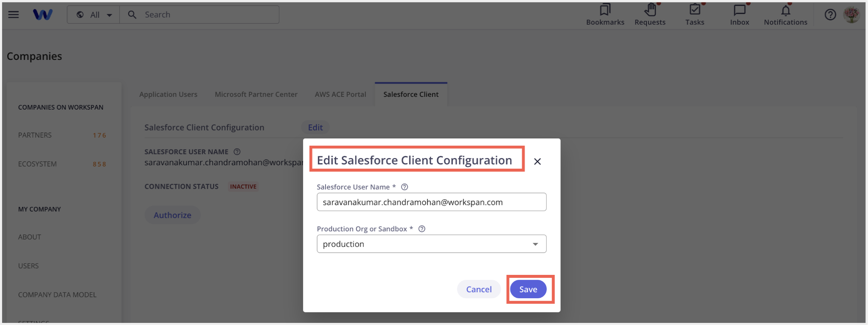Viewport: 868px width, 325px height.
Task: Click the 176 partners count
Action: 100,135
